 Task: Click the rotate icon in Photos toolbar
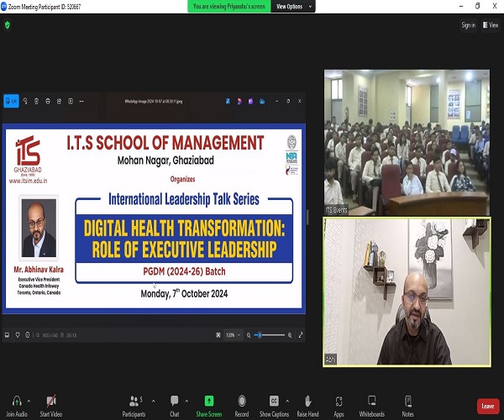(25, 102)
